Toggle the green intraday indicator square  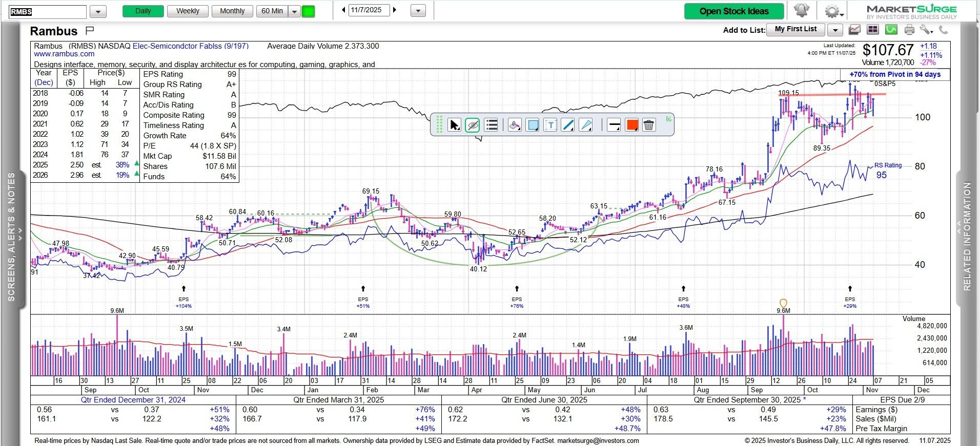[308, 11]
